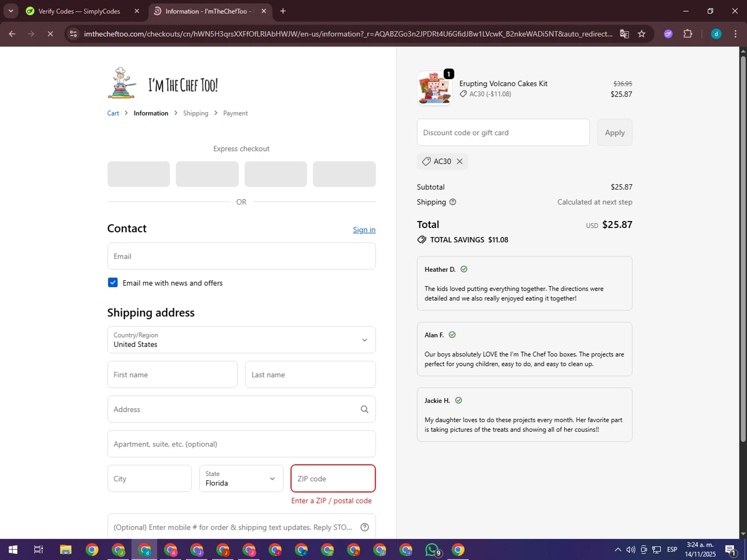The height and width of the screenshot is (560, 747).
Task: Click into the Address field
Action: coord(242,409)
